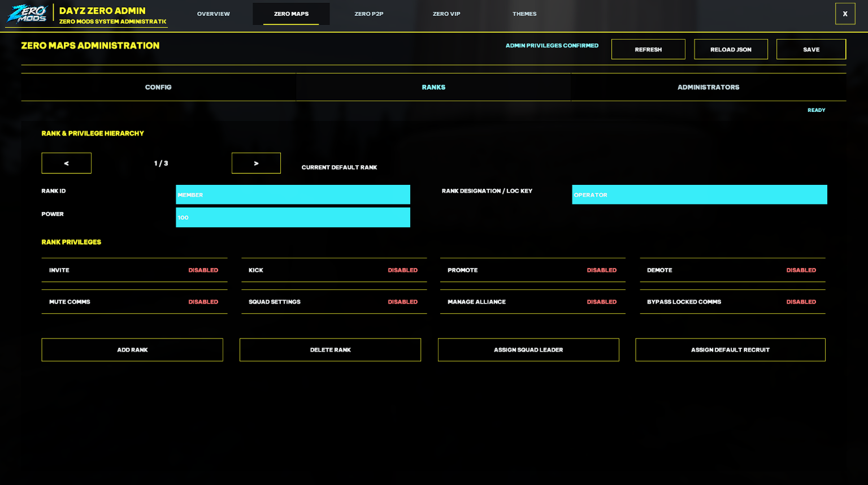Click the Refresh button
The height and width of the screenshot is (485, 868).
(x=648, y=50)
